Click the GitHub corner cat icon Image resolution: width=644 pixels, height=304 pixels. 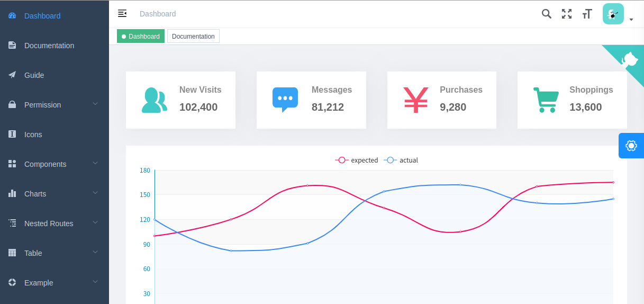click(x=630, y=59)
